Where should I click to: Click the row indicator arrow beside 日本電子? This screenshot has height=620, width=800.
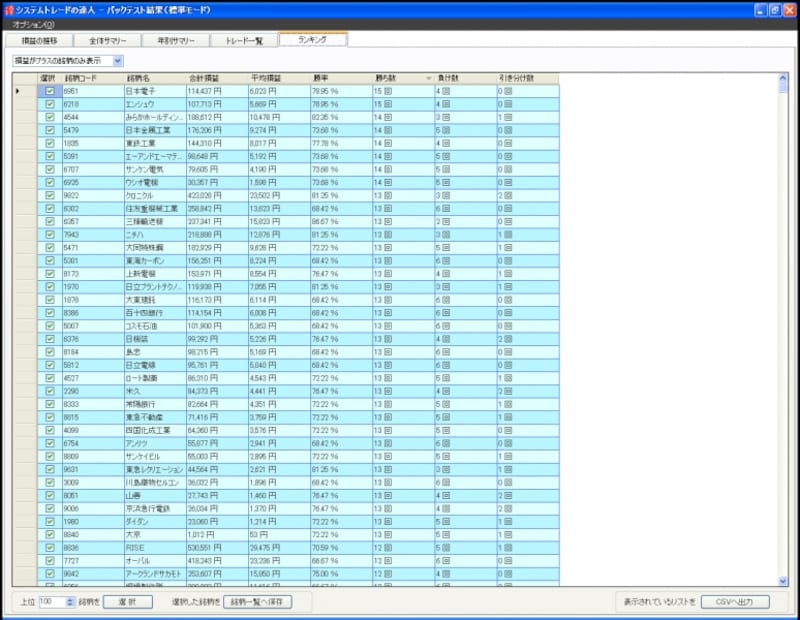pos(17,91)
